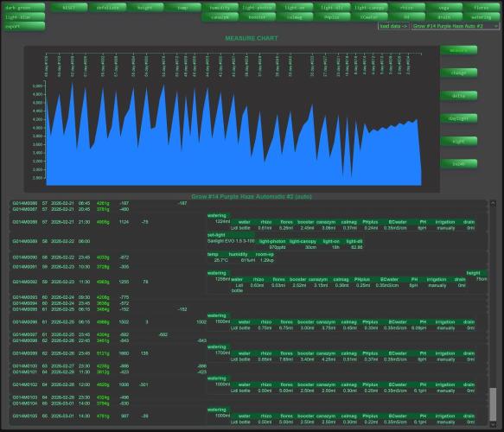The height and width of the screenshot is (432, 504).
Task: Switch chart to daylight mode
Action: [x=459, y=118]
